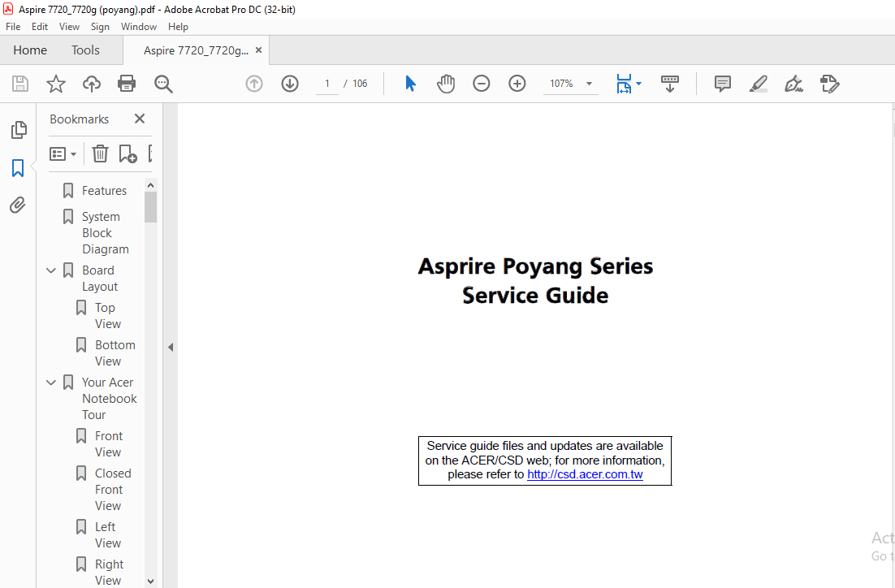
Task: Add file to starred with star icon
Action: [x=56, y=84]
